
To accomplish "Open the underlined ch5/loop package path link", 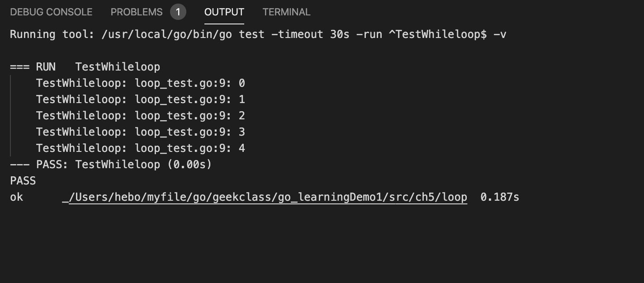I will pos(268,197).
